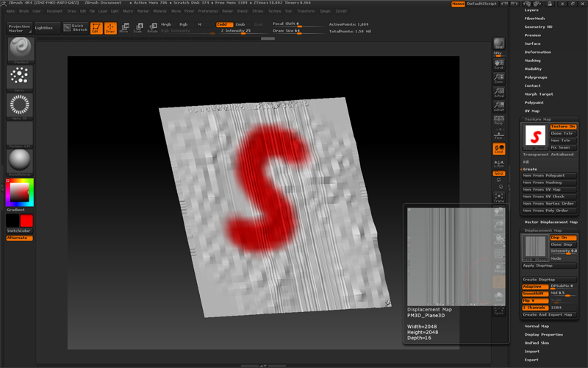Click the Actual size icon

click(499, 92)
